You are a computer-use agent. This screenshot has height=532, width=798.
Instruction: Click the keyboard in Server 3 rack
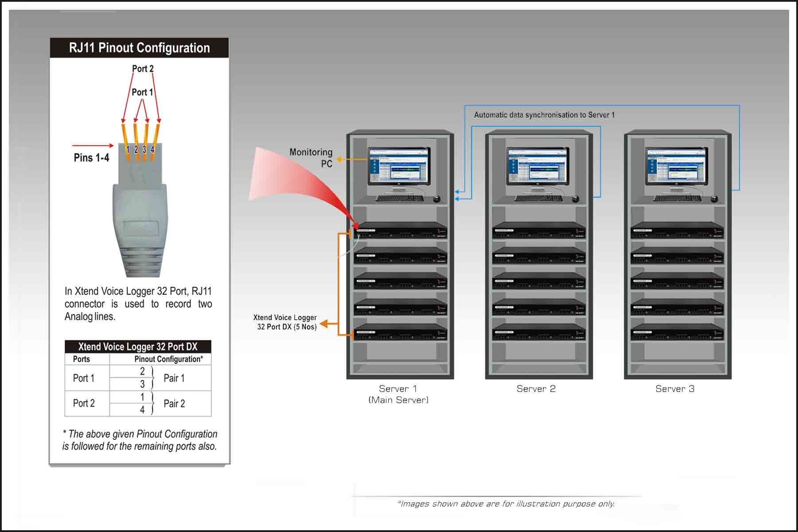pos(677,198)
